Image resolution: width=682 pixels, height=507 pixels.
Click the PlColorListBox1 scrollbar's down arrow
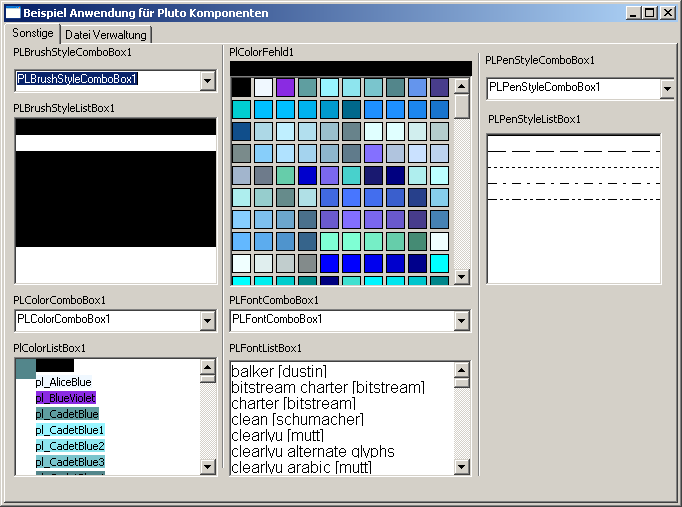tap(207, 466)
